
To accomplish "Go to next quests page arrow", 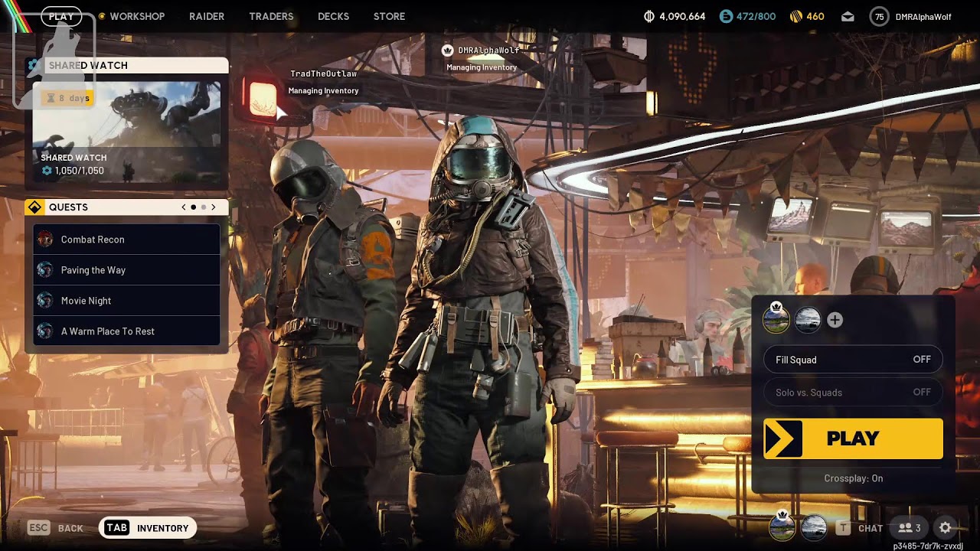I will (x=214, y=207).
